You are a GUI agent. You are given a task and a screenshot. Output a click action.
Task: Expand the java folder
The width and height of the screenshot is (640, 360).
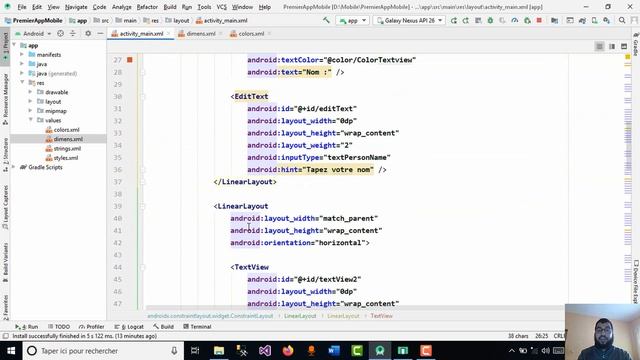(22, 64)
